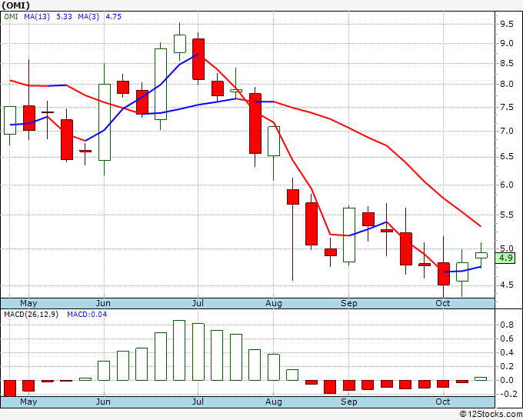Select the 5.33 moving average value

pyautogui.click(x=64, y=17)
